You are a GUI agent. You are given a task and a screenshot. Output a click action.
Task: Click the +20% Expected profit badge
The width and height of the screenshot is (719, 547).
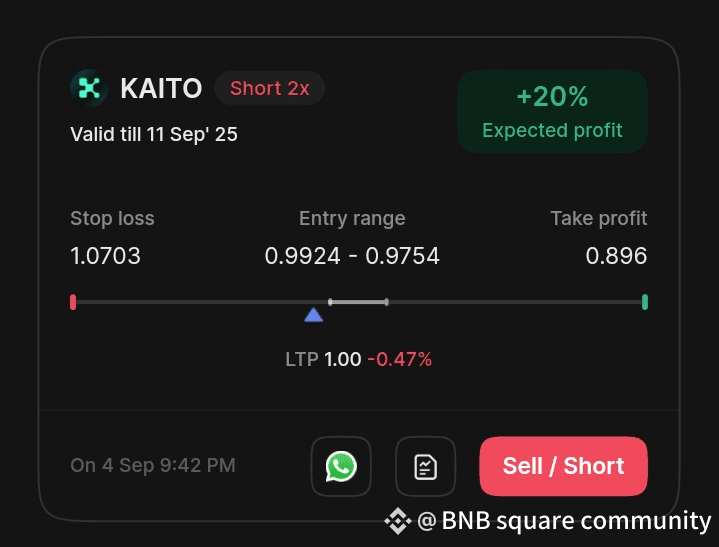[x=552, y=111]
